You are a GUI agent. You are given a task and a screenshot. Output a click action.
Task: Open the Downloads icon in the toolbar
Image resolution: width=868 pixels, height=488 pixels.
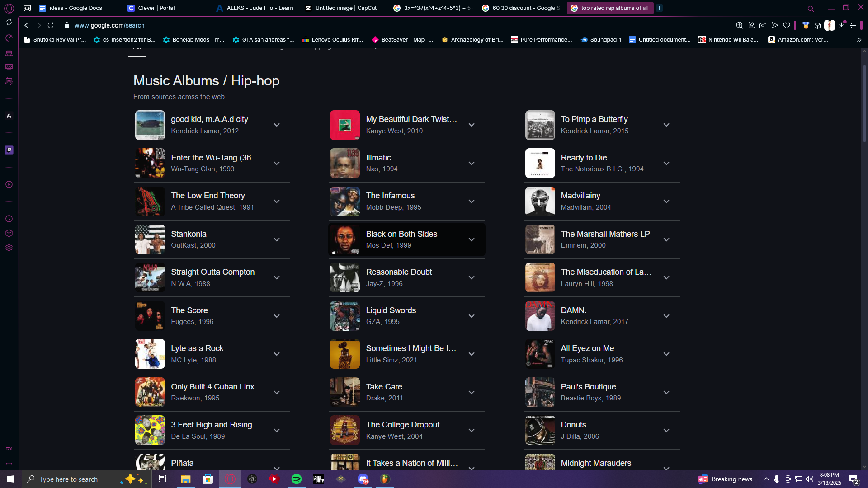841,25
